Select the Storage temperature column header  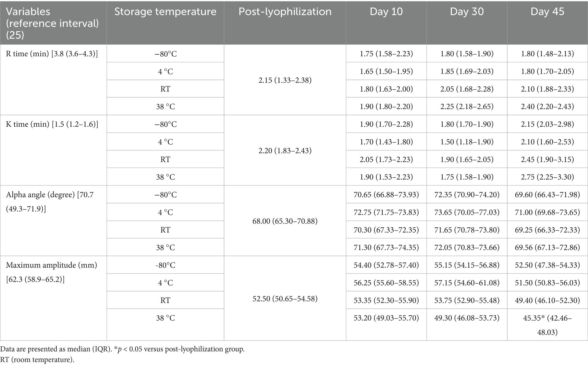click(x=165, y=23)
